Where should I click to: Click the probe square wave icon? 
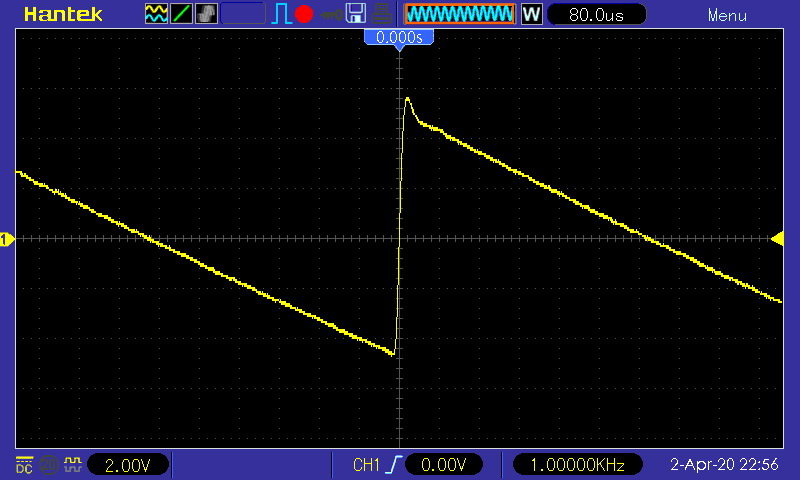pos(72,464)
